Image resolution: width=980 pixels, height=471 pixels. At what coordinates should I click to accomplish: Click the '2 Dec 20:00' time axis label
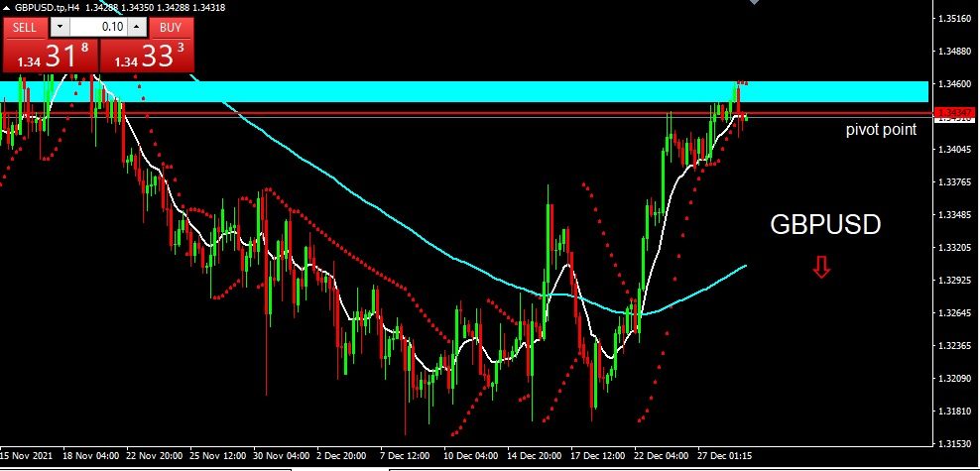click(343, 456)
